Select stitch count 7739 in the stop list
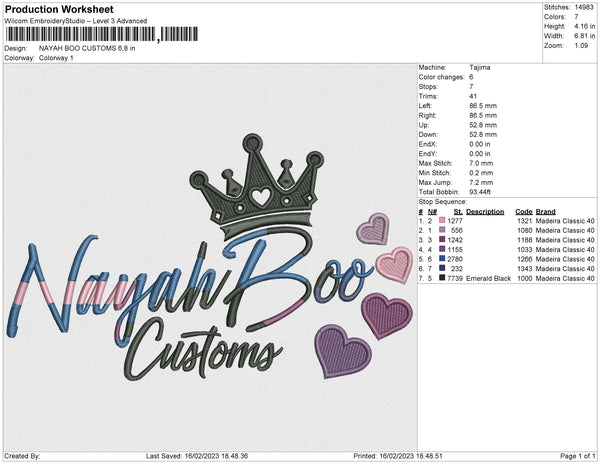The width and height of the screenshot is (600, 464). [x=455, y=278]
